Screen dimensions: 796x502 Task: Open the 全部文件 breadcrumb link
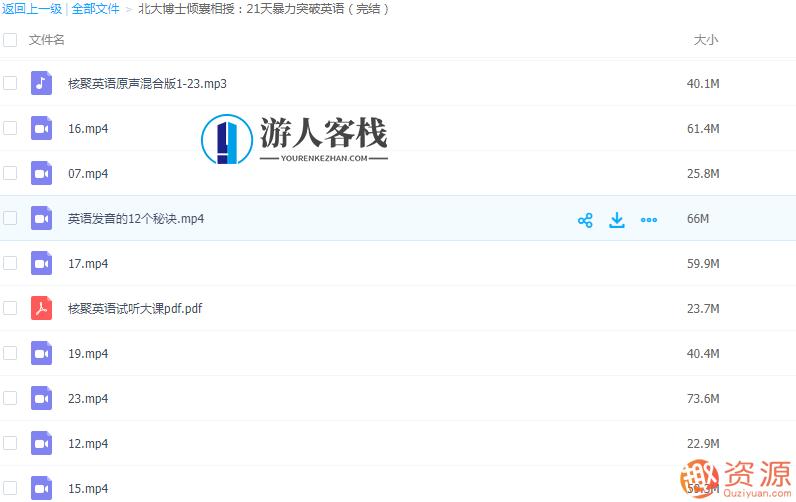coord(95,9)
